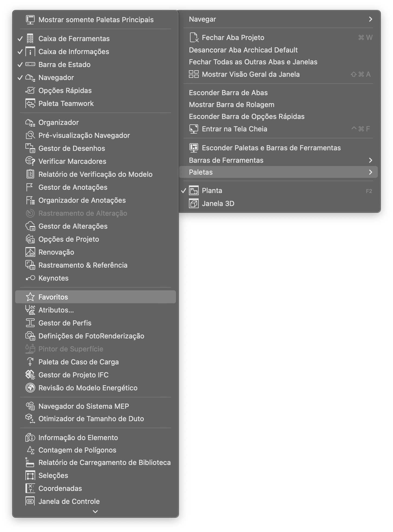Click the Revisão do Modelo Energético globe icon
Image resolution: width=393 pixels, height=532 pixels.
[30, 388]
